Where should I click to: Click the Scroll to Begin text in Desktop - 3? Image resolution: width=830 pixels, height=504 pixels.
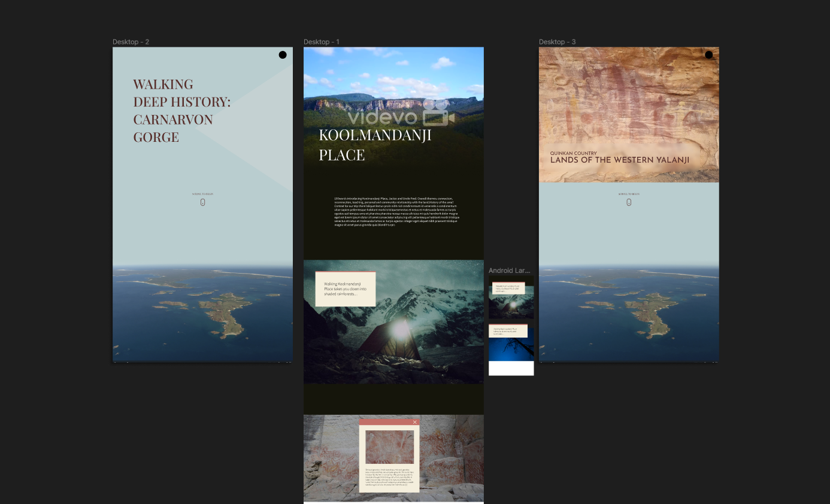click(629, 194)
